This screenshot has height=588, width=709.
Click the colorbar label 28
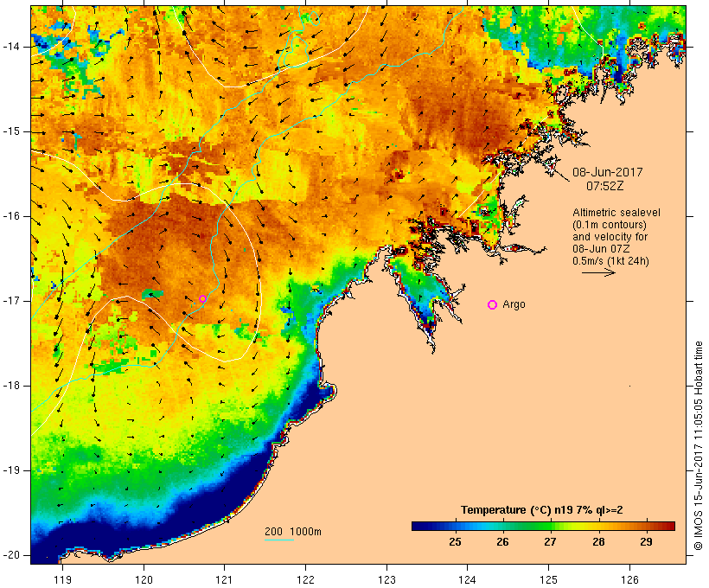(x=598, y=542)
